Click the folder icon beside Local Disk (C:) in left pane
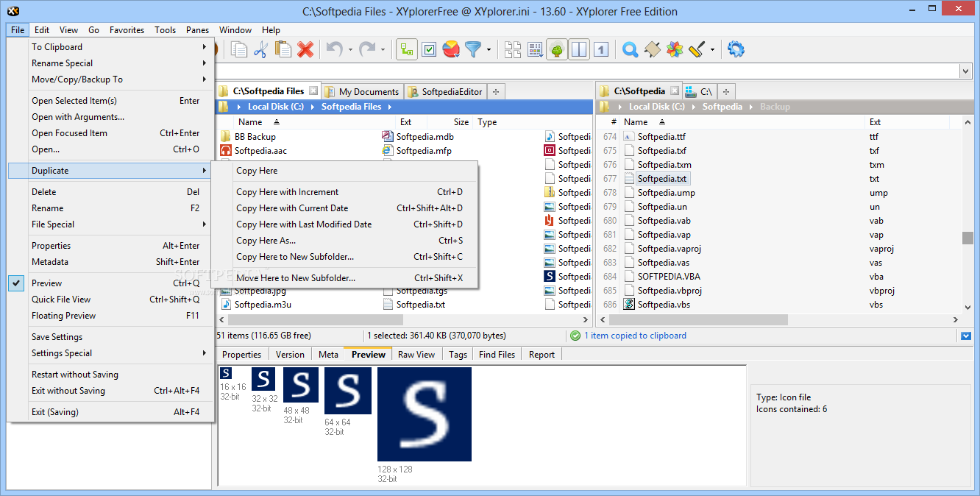980x496 pixels. click(223, 107)
